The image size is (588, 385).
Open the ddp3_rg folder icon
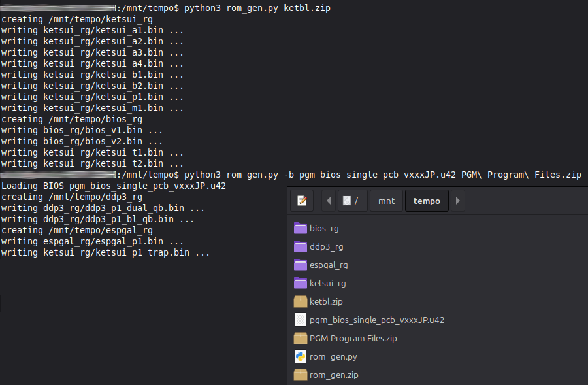(301, 246)
